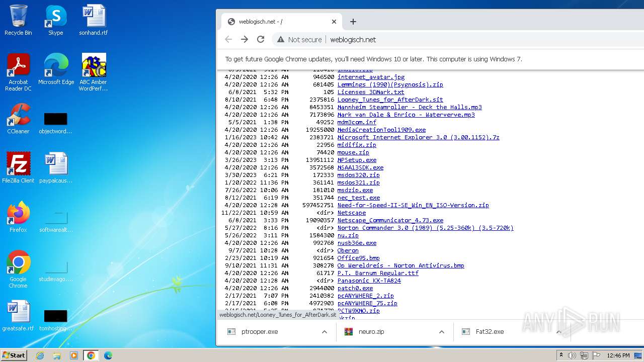Image resolution: width=644 pixels, height=362 pixels.
Task: Open Lemmings (1990)(Psygnosis).zip link
Action: click(x=390, y=84)
